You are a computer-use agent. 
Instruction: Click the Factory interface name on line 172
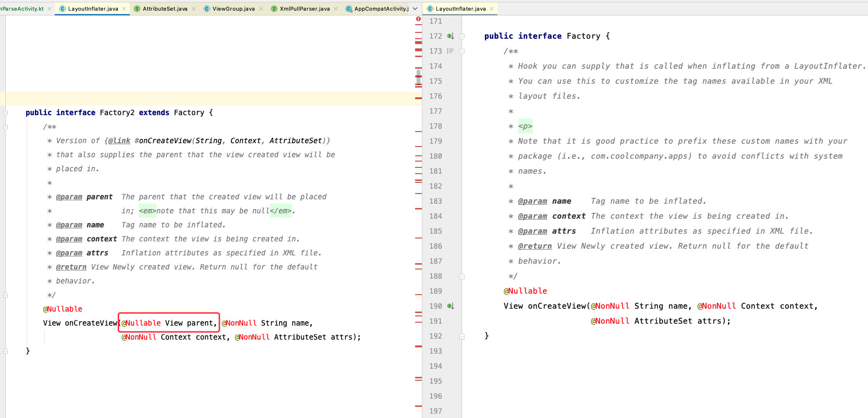583,36
